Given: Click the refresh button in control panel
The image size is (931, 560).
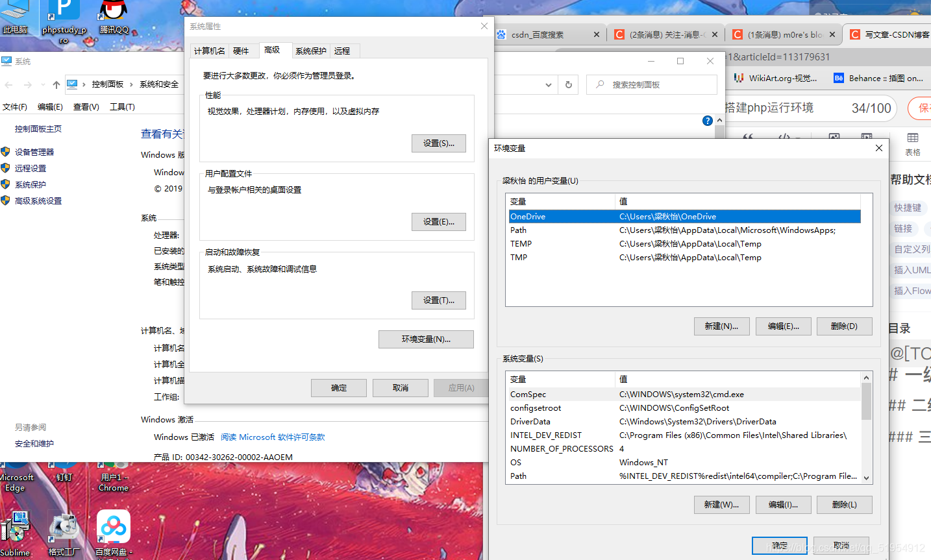Looking at the screenshot, I should click(x=569, y=84).
